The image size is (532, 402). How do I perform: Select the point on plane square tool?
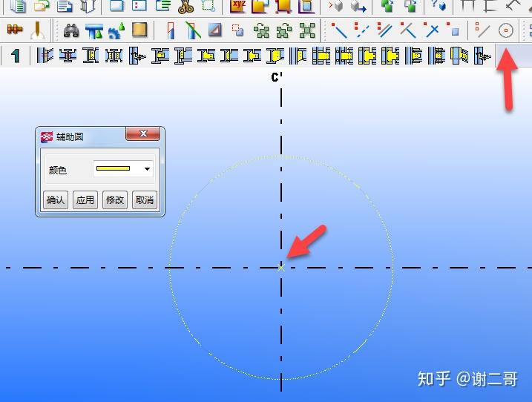[x=453, y=30]
